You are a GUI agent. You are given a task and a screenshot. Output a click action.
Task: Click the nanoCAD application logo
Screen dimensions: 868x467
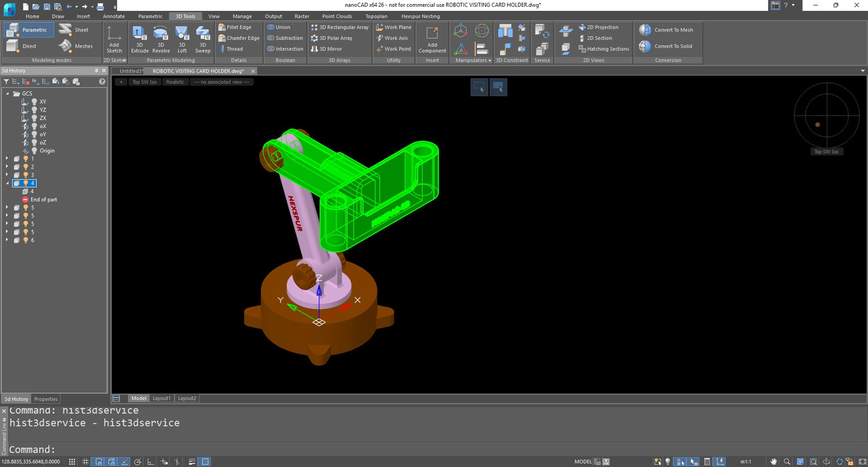[x=9, y=9]
